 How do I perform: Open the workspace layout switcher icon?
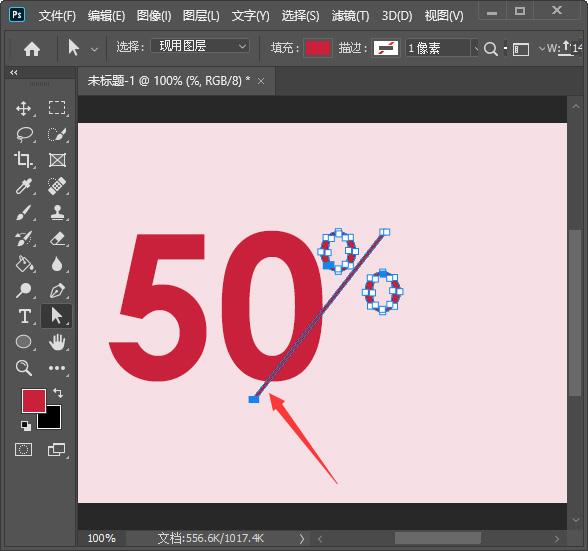pyautogui.click(x=521, y=49)
